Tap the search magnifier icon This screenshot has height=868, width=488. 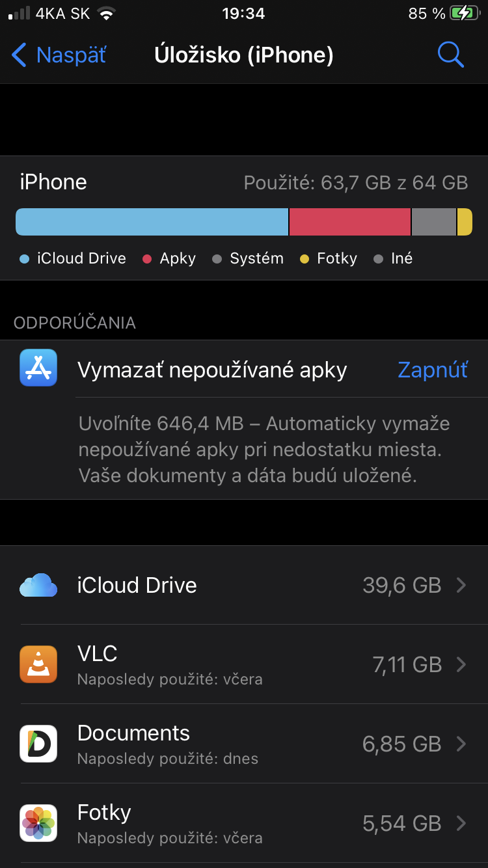tap(450, 55)
